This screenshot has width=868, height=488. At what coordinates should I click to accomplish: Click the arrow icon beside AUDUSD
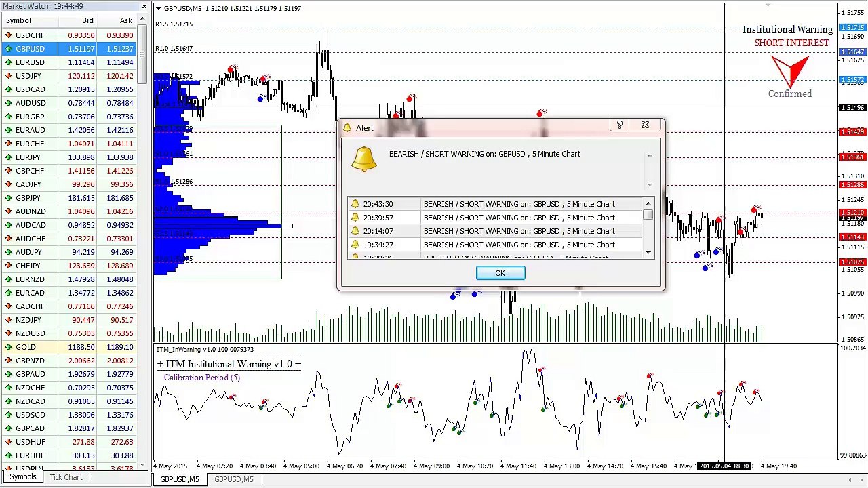(x=8, y=103)
